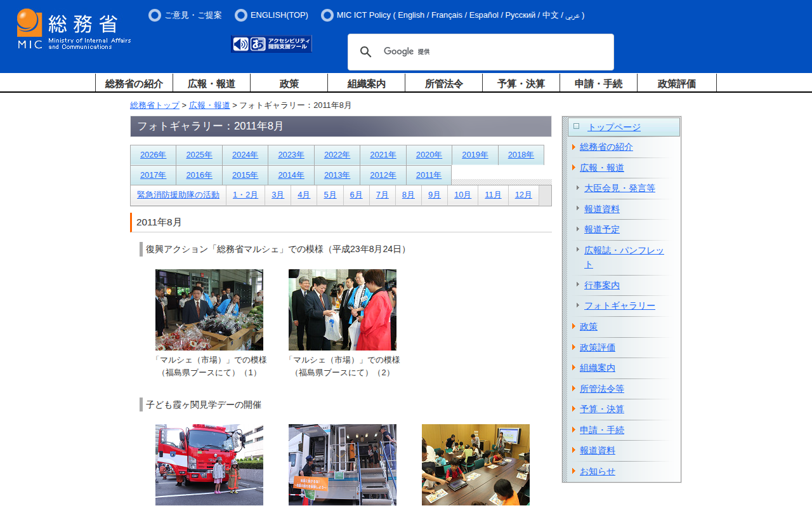Image resolution: width=812 pixels, height=508 pixels.
Task: Click the MIC ICT Policy circle bullet
Action: (327, 15)
